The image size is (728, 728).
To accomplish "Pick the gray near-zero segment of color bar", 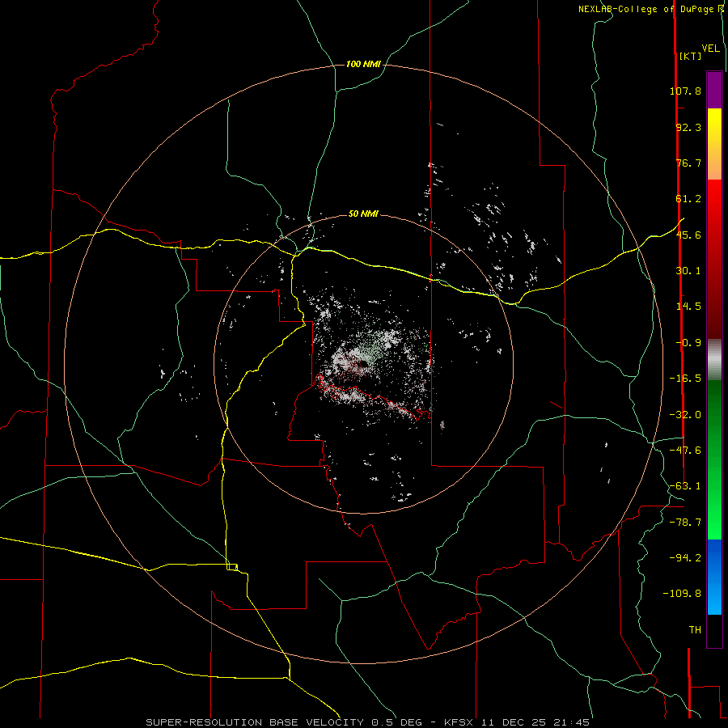I will coord(714,360).
